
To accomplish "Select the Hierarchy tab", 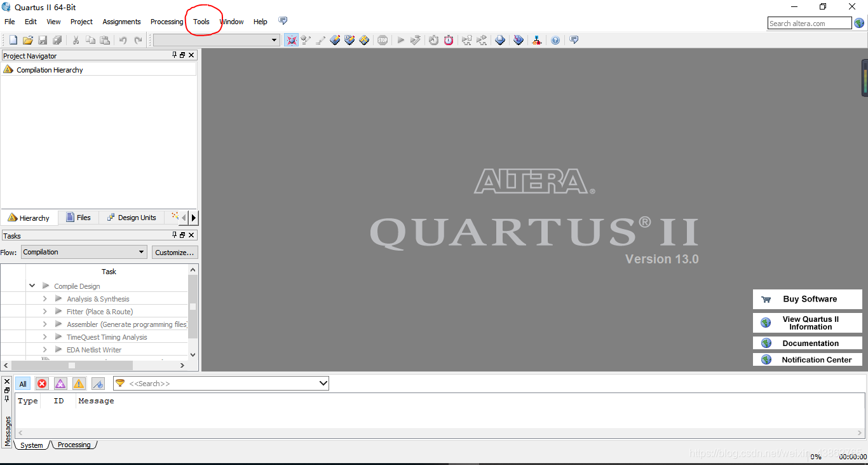I will click(29, 218).
